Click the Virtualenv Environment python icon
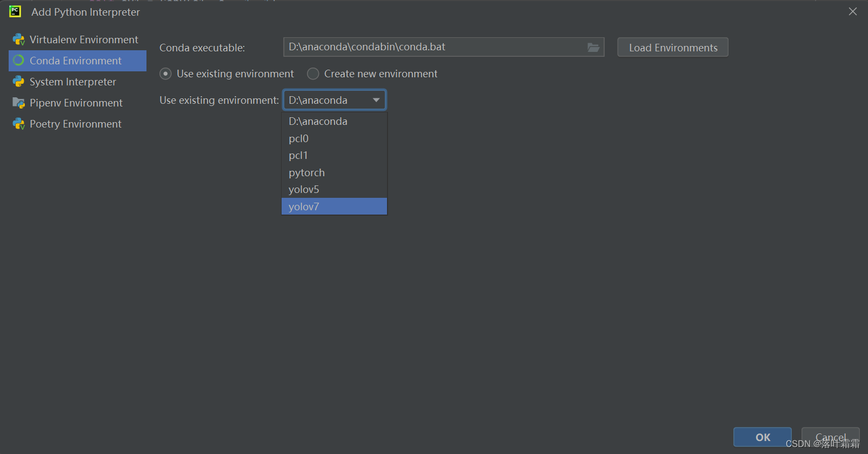This screenshot has height=454, width=868. (x=19, y=39)
